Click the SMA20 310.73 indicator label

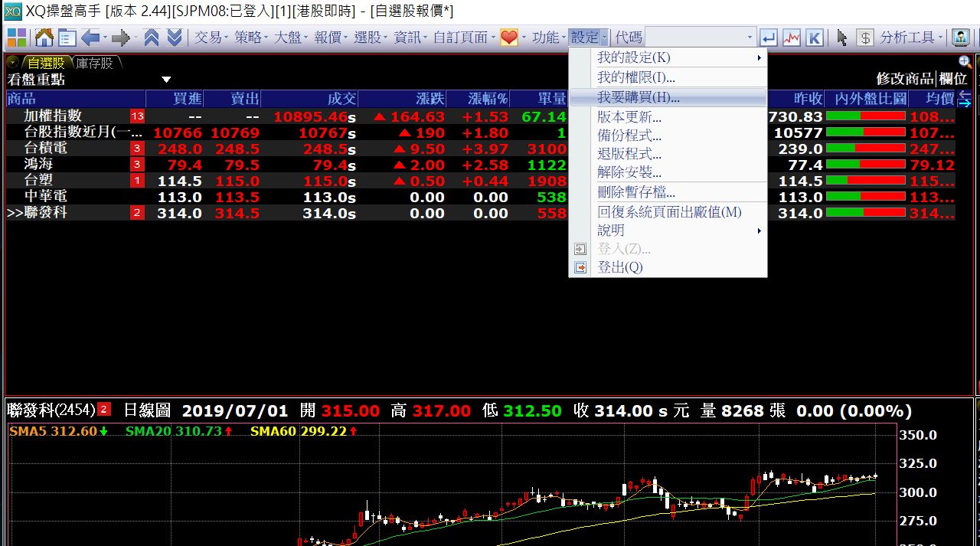[174, 431]
